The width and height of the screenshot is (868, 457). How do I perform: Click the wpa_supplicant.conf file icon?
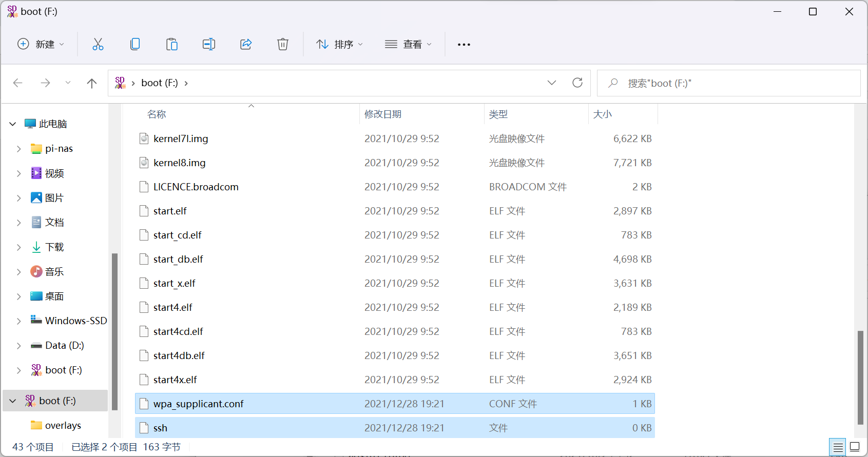(144, 404)
